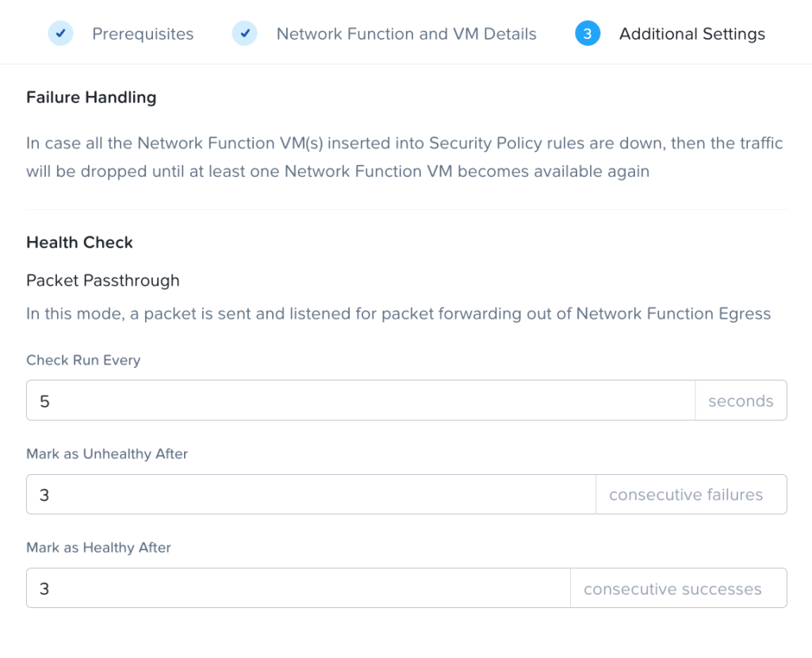Click the Prerequisites step checkmark icon
812x658 pixels.
tap(61, 34)
